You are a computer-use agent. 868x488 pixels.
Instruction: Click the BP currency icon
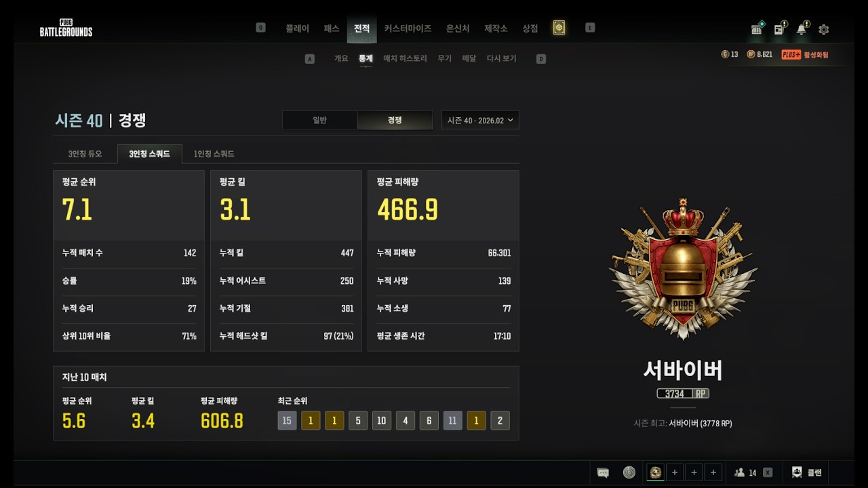coord(751,54)
